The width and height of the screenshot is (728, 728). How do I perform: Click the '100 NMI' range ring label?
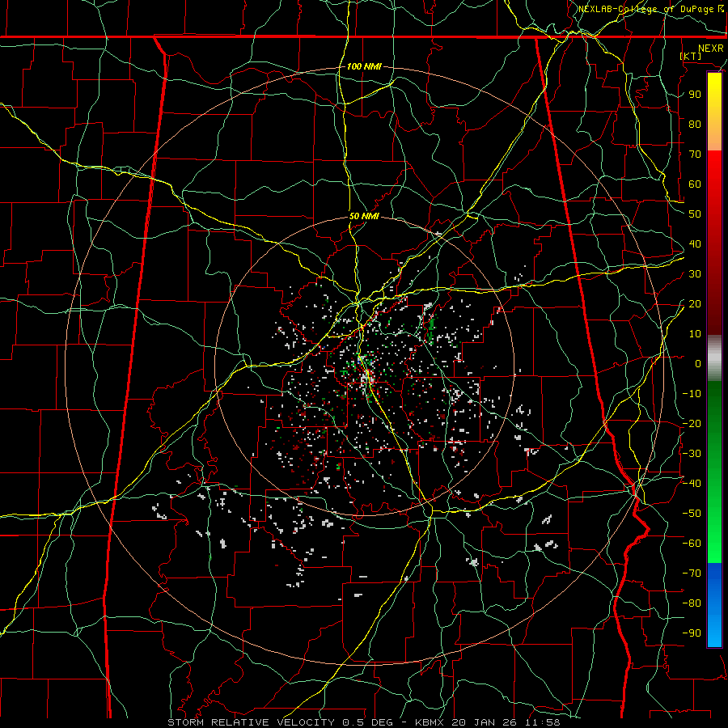(364, 66)
